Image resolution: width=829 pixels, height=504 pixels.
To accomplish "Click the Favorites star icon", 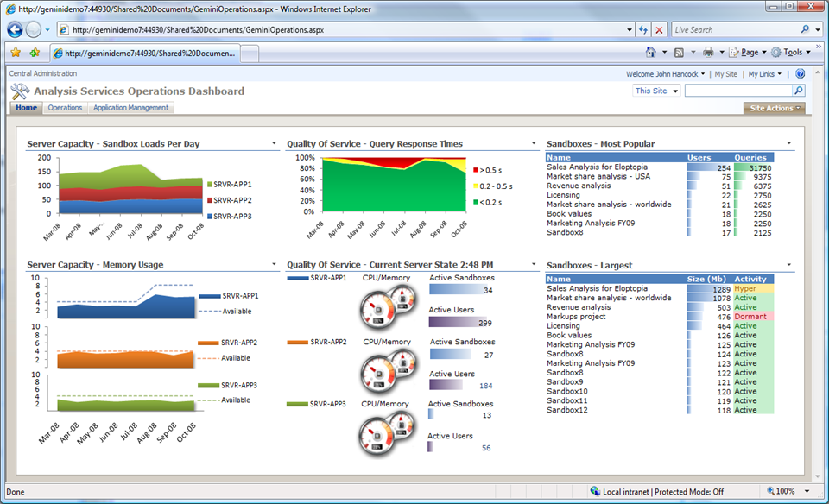I will coord(16,52).
